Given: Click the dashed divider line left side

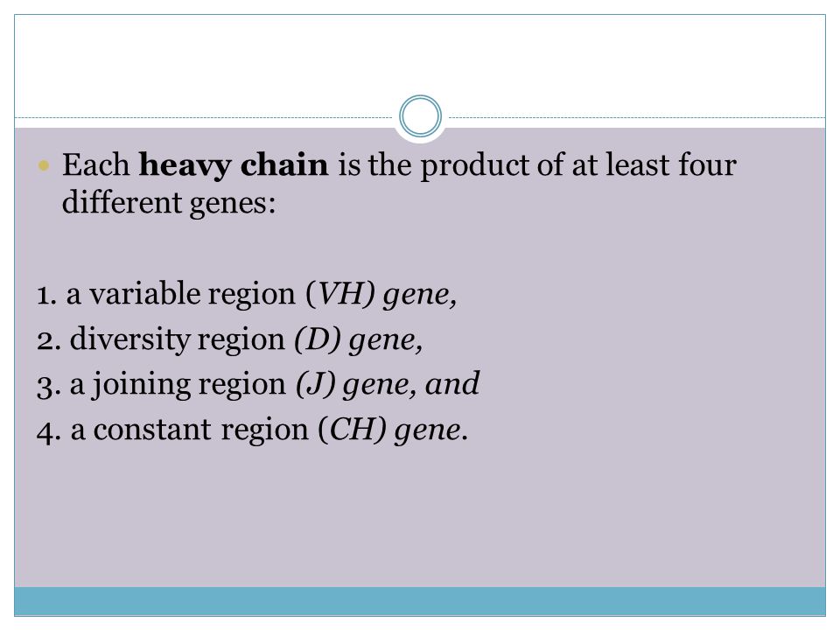Looking at the screenshot, I should 204,117.
